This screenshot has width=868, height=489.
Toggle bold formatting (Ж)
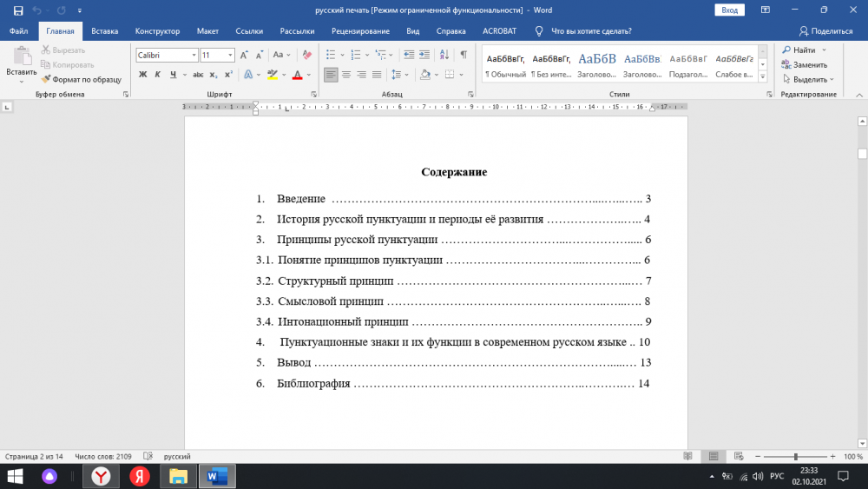(142, 75)
